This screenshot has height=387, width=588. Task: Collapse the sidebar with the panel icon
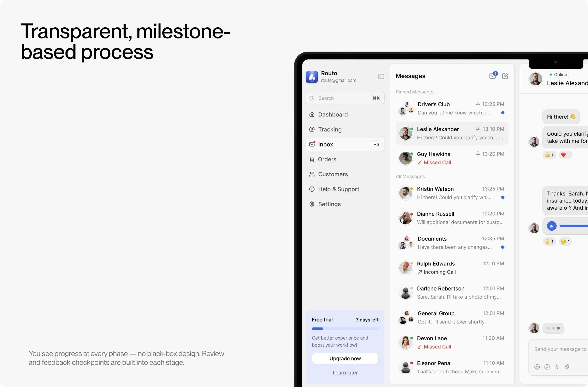point(381,77)
